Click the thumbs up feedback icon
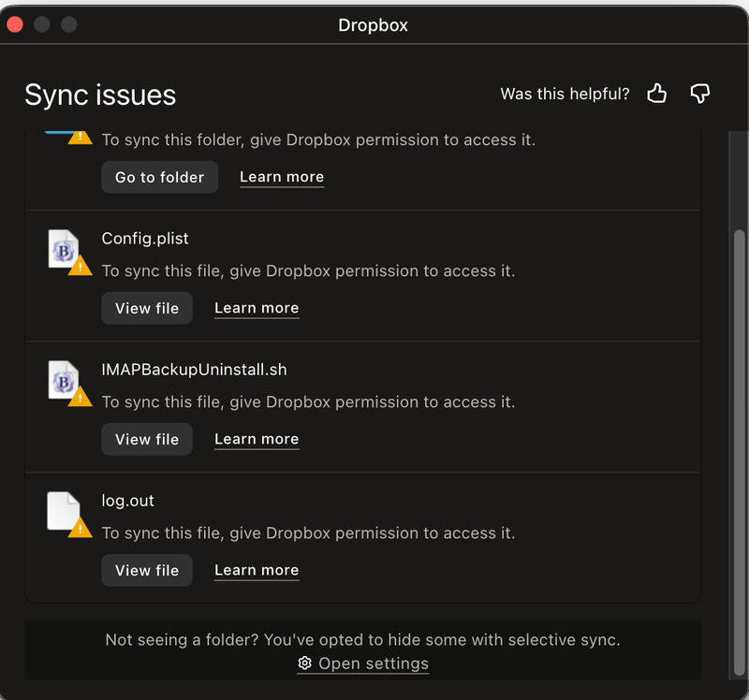The height and width of the screenshot is (700, 749). [x=657, y=94]
